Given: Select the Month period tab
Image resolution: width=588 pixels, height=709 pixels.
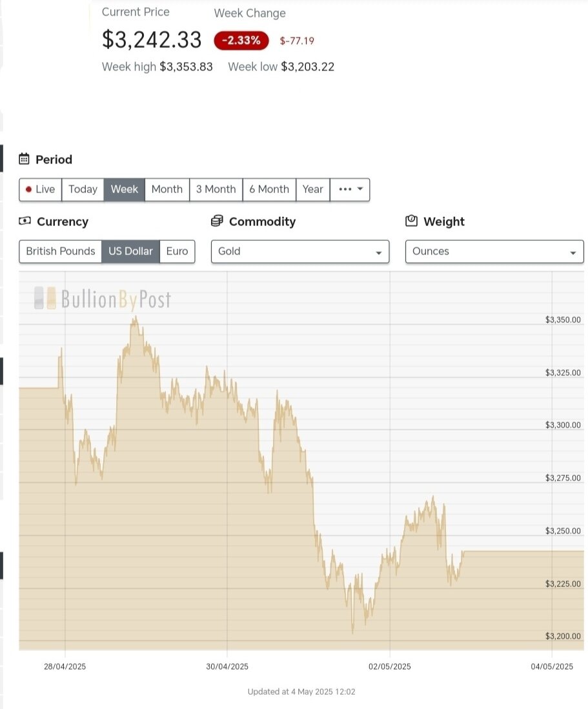Looking at the screenshot, I should tap(167, 189).
